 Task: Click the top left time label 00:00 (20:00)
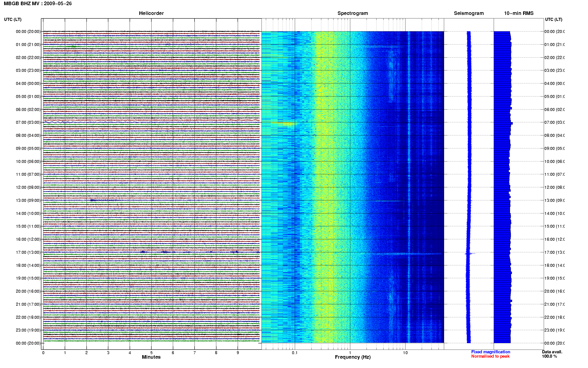[x=28, y=31]
